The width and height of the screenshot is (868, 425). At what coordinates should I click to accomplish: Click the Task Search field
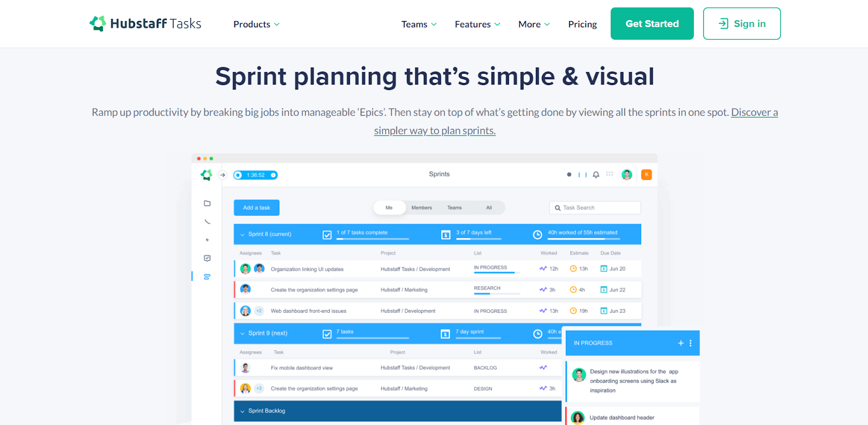point(595,208)
